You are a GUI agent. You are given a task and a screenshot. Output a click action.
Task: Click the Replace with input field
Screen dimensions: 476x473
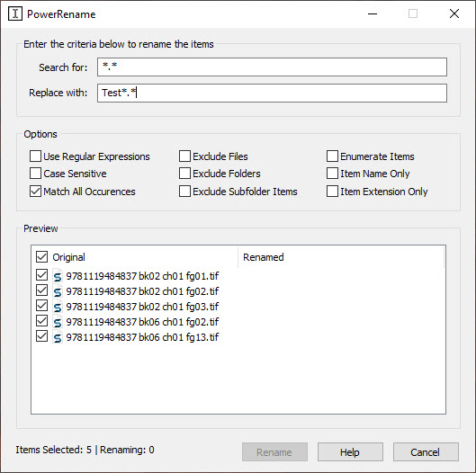coord(272,93)
